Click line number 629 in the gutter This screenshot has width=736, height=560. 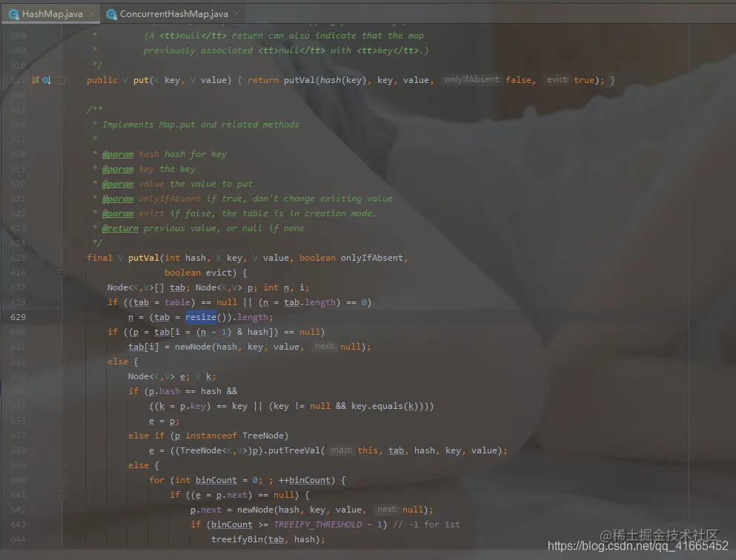pyautogui.click(x=18, y=317)
